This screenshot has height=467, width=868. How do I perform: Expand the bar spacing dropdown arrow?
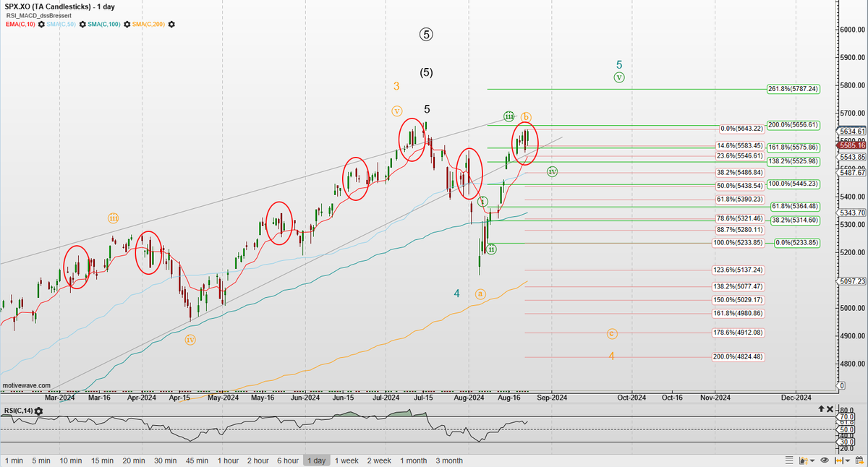point(848,460)
